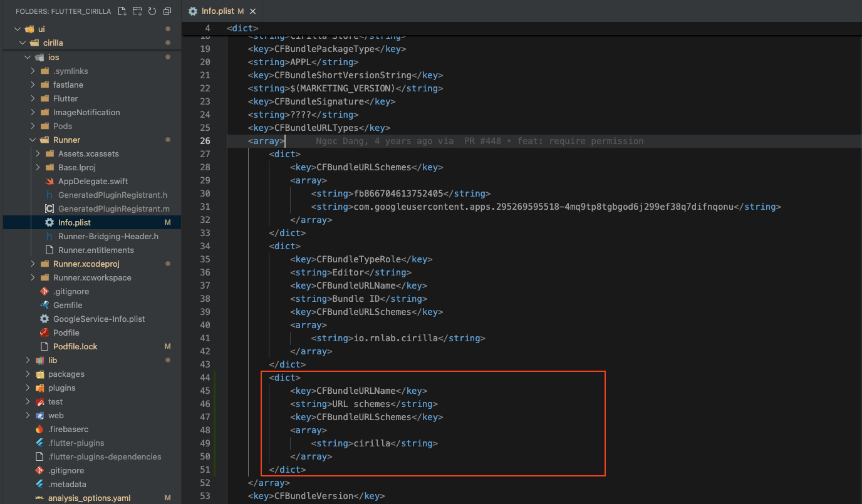This screenshot has height=504, width=862.
Task: Collapse the cirilla folder chevron
Action: coord(23,43)
